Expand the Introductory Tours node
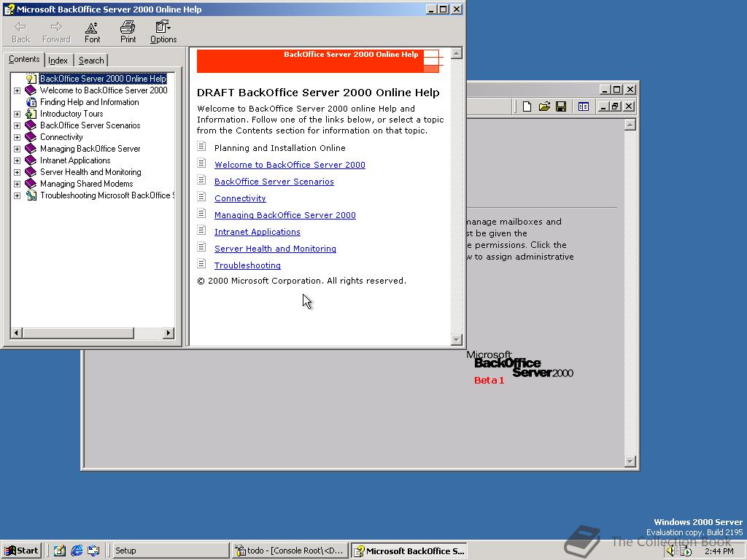 click(x=18, y=114)
